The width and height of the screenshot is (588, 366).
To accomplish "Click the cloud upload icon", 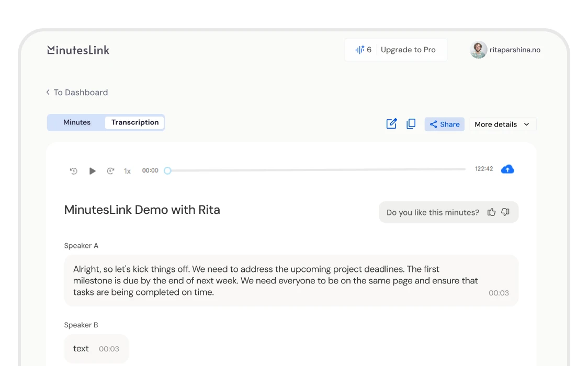I will point(507,169).
